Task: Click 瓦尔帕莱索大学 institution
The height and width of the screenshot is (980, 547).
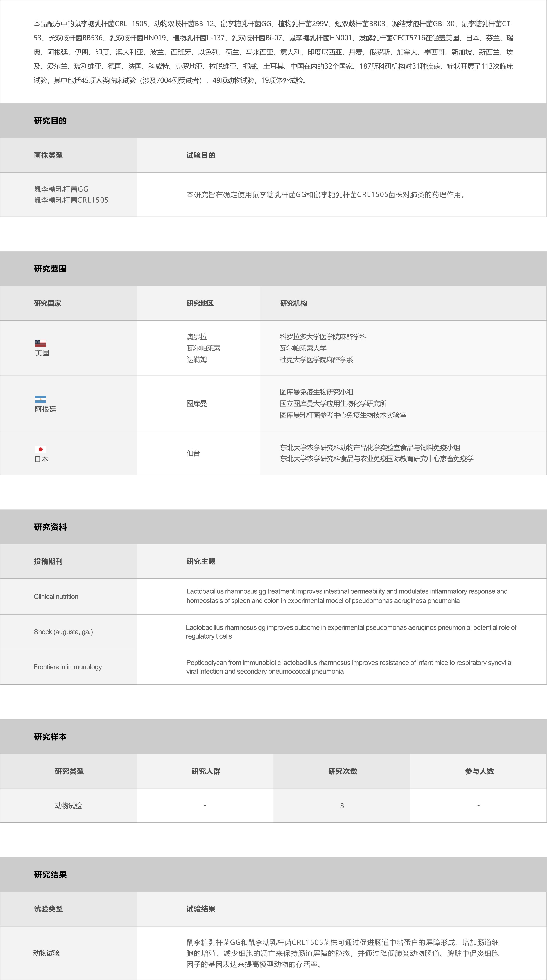Action: point(303,348)
